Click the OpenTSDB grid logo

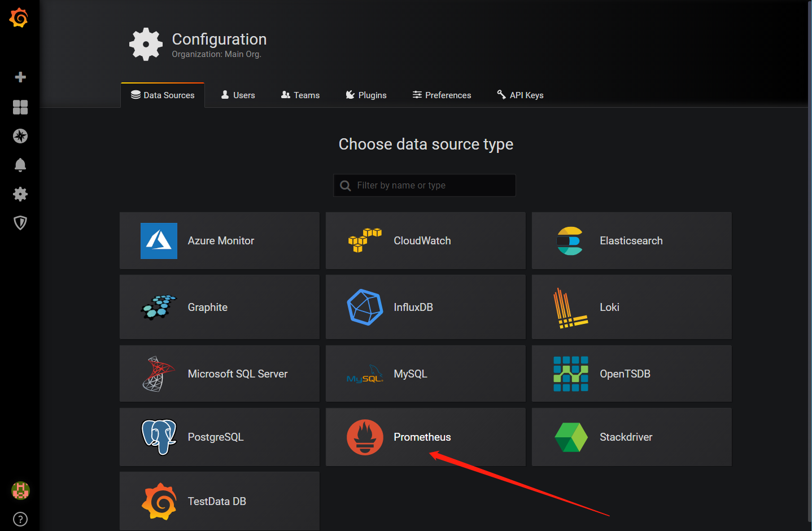click(571, 374)
